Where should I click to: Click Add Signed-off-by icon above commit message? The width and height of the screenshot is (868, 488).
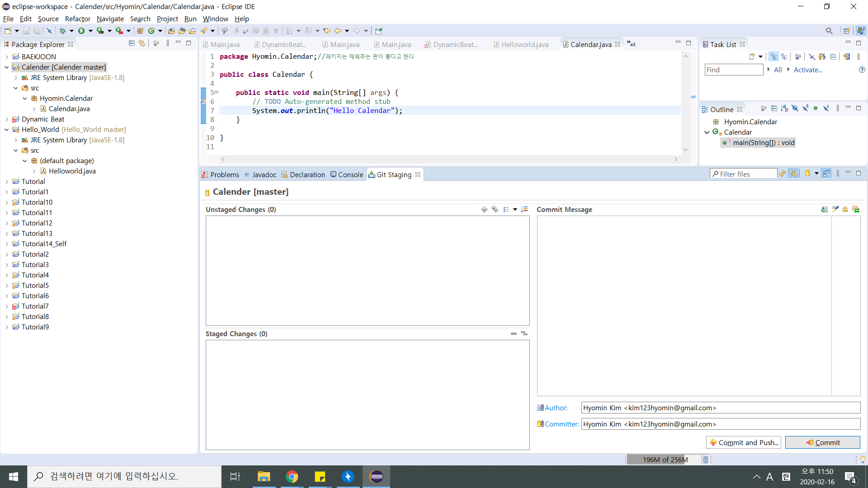pyautogui.click(x=835, y=209)
